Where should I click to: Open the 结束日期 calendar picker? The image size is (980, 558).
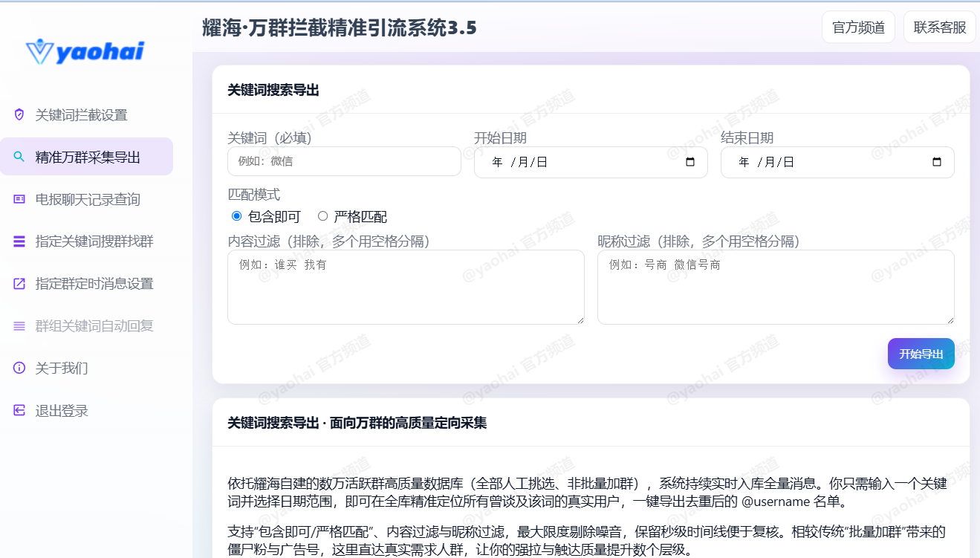point(937,162)
